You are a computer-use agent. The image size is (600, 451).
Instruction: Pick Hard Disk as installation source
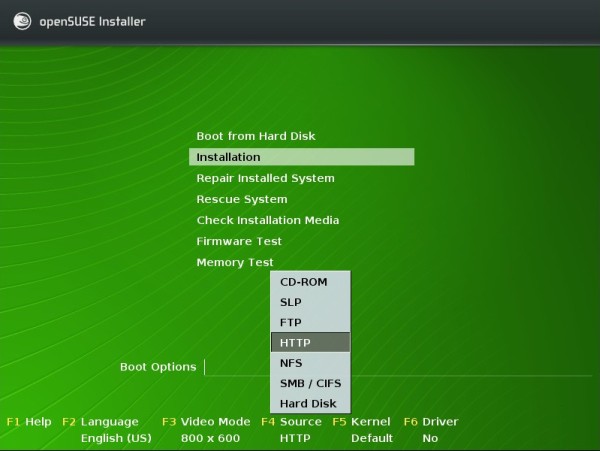[310, 403]
